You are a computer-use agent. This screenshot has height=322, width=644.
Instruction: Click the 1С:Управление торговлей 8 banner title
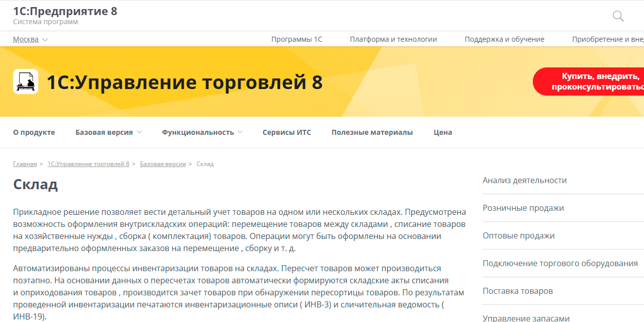click(185, 82)
